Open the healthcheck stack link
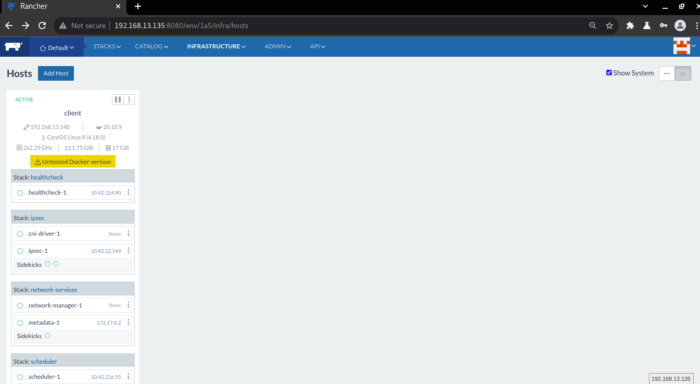The height and width of the screenshot is (384, 700). (47, 177)
